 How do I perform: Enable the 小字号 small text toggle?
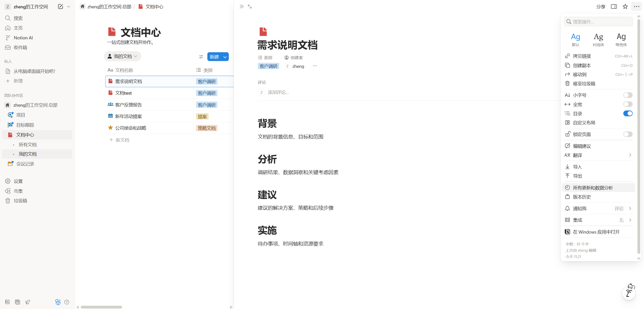(628, 95)
